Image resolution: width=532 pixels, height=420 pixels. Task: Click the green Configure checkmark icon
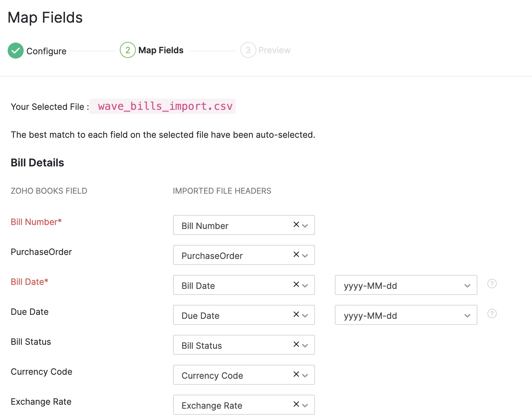(x=16, y=51)
